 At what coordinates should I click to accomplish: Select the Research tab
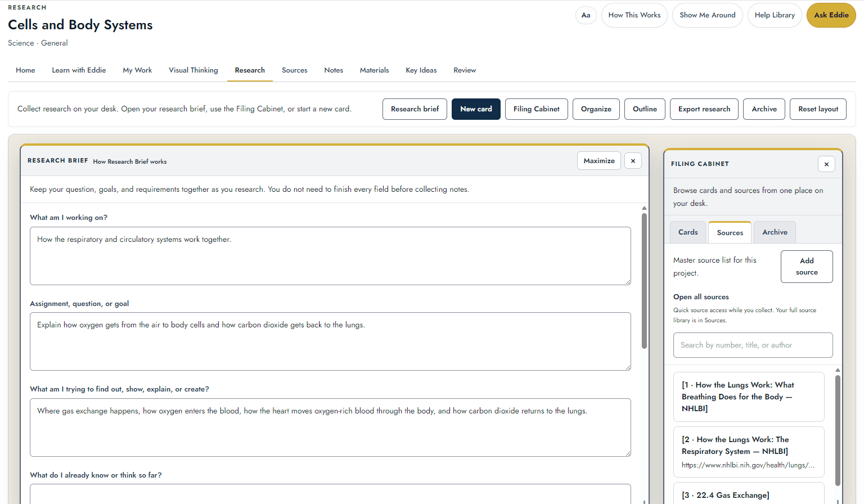(x=250, y=70)
